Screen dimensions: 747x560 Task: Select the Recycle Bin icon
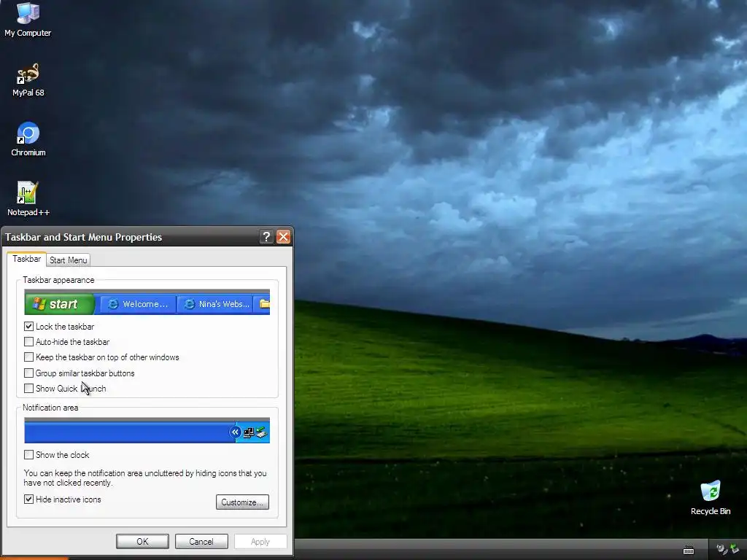pos(711,498)
